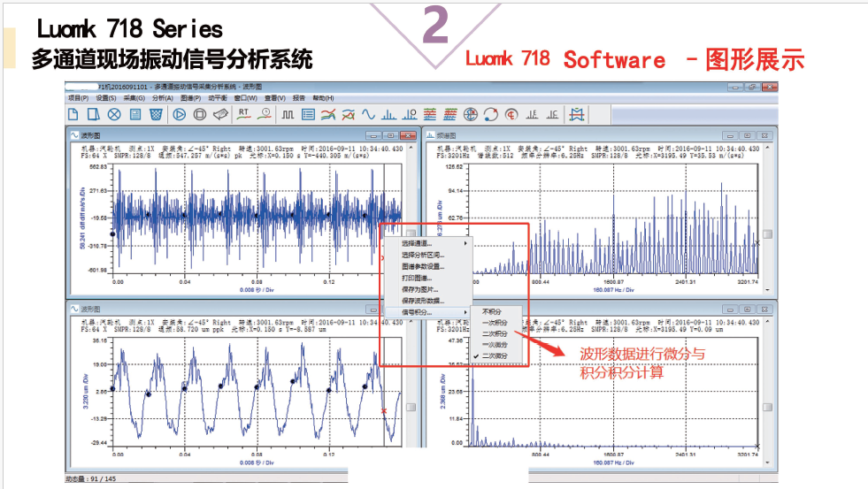This screenshot has width=868, height=489.
Task: Click the bottom spectrum window's vertical scroll thumb
Action: pos(767,407)
